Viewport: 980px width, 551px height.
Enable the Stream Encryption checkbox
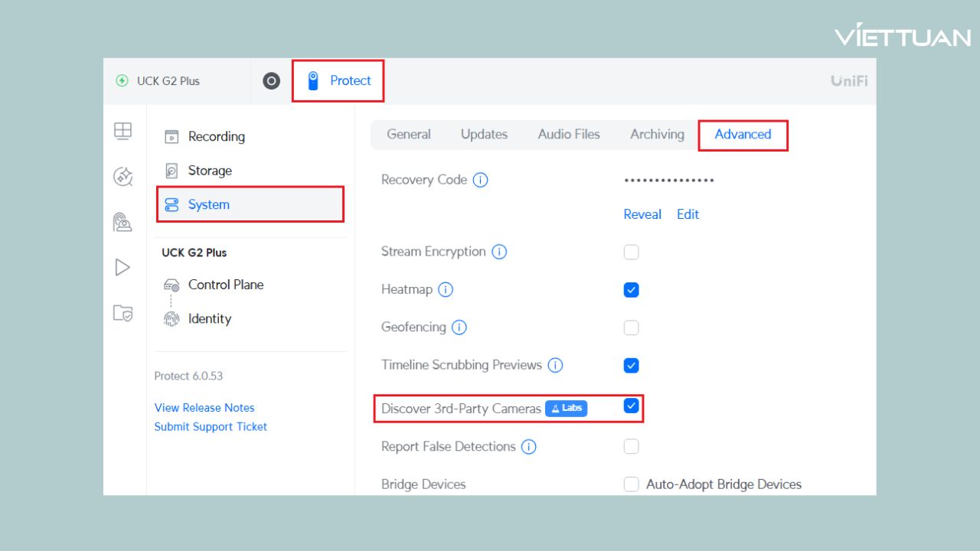tap(631, 252)
